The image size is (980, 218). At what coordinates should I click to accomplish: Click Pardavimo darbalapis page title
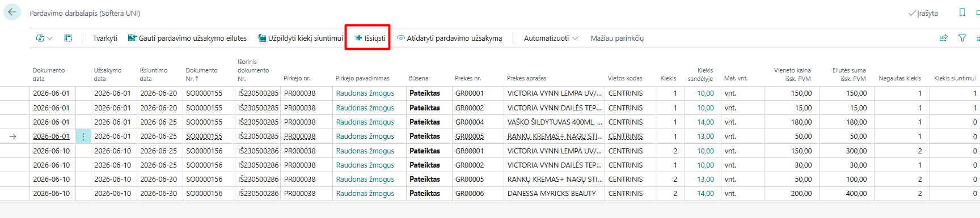(85, 13)
